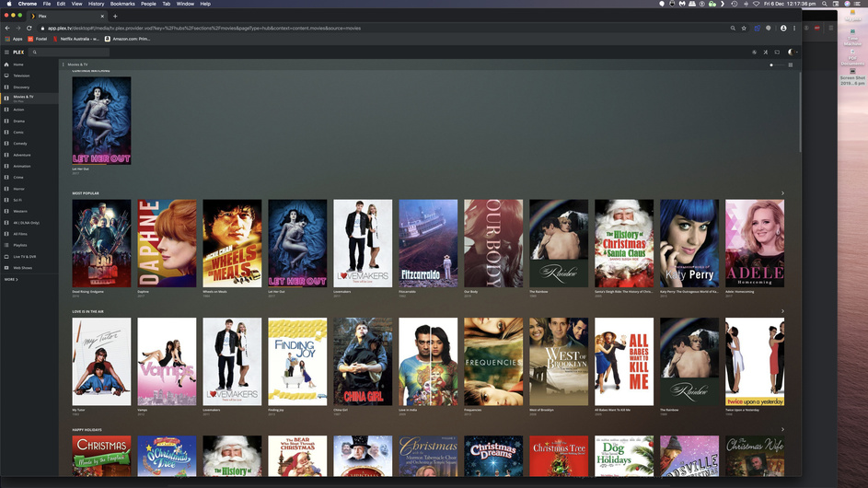Click the Plex cast icon
Viewport: 868px width, 488px height.
(777, 52)
